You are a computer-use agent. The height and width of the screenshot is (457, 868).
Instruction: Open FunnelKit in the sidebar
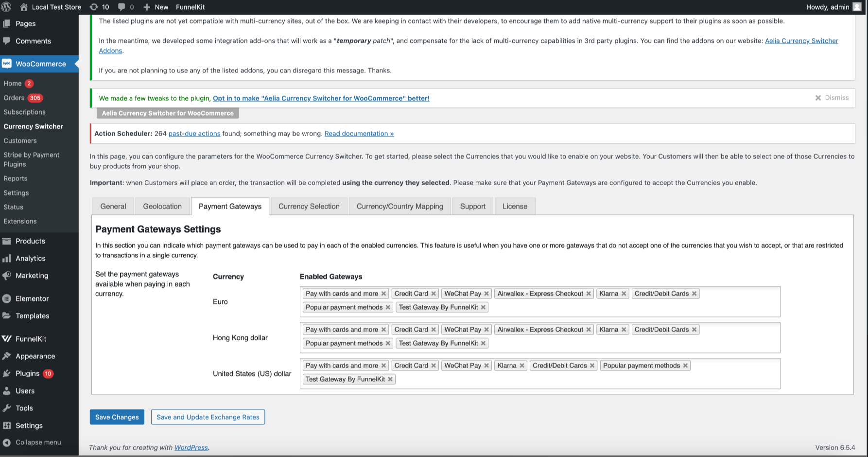[31, 339]
